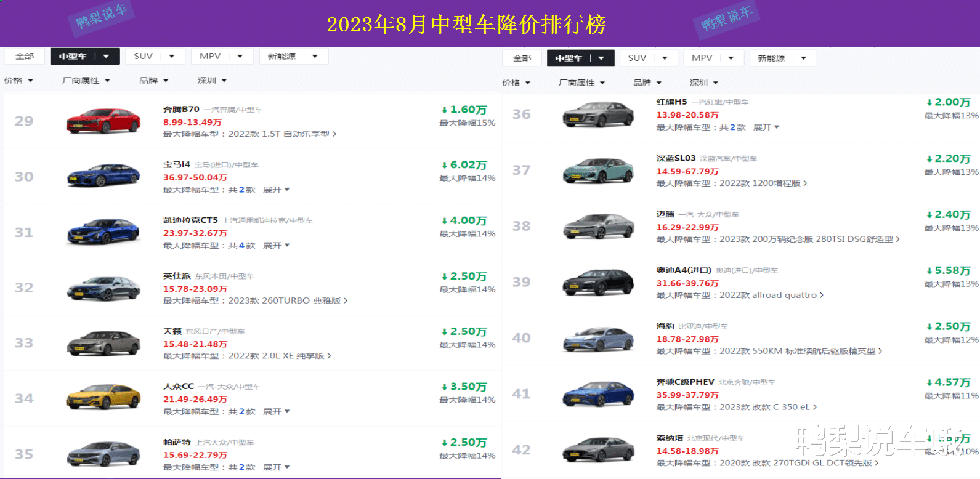980x479 pixels.
Task: Open the 海豹 title link
Action: (665, 326)
